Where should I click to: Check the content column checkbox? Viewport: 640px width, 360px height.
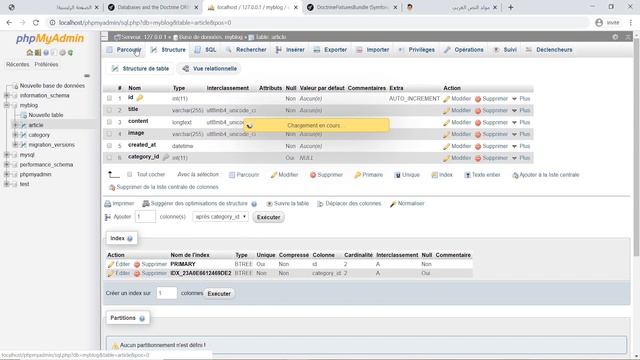(x=109, y=122)
